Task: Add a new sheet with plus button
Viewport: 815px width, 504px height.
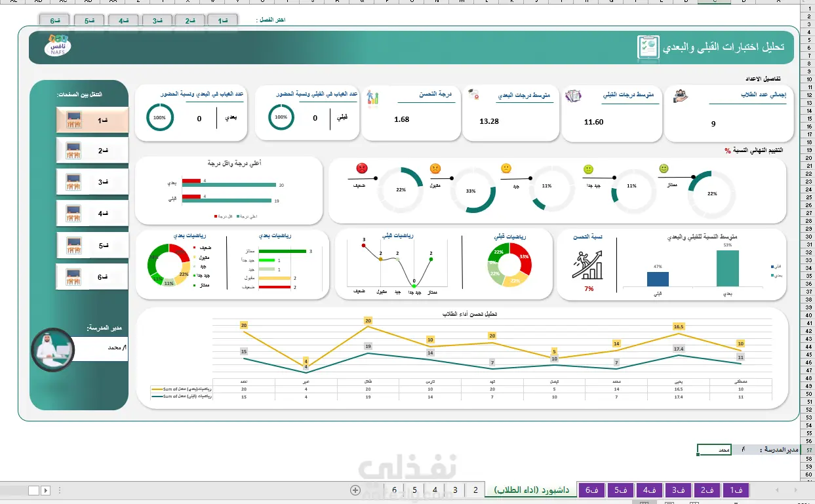Action: click(355, 490)
